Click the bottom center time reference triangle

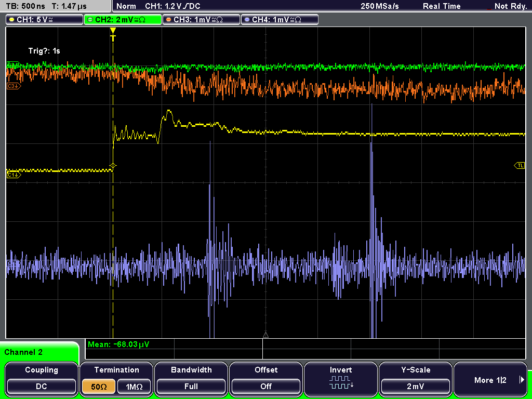pos(265,335)
